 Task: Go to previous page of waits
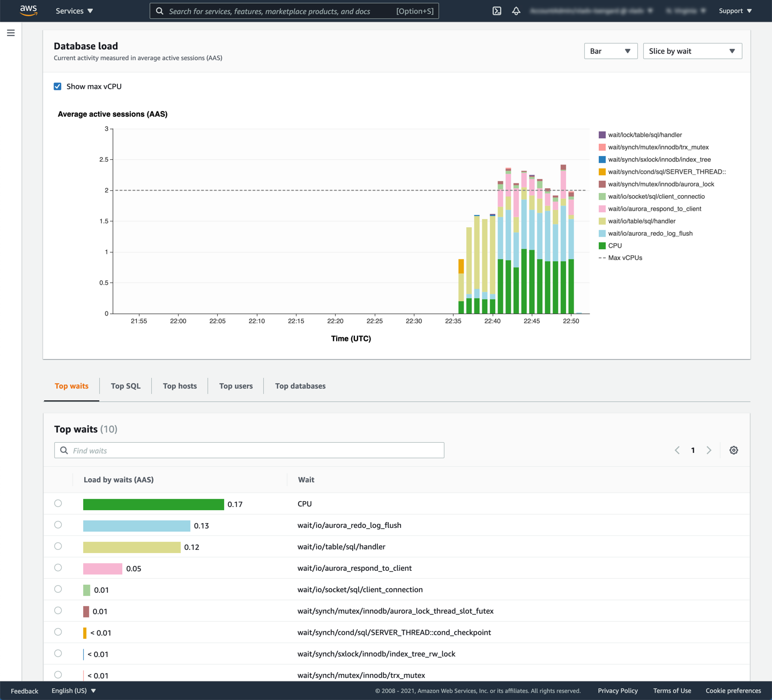(x=677, y=450)
